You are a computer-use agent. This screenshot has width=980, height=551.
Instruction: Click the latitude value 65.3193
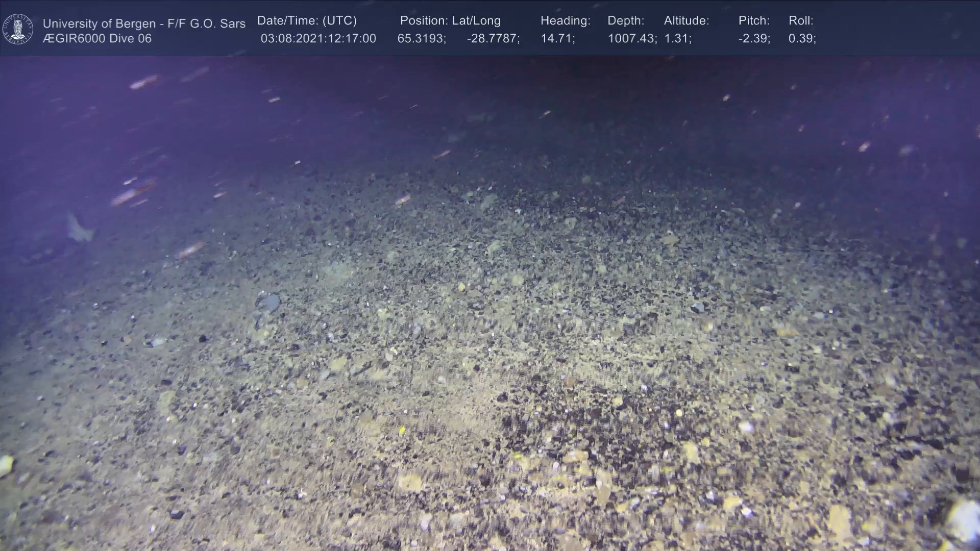click(x=422, y=39)
